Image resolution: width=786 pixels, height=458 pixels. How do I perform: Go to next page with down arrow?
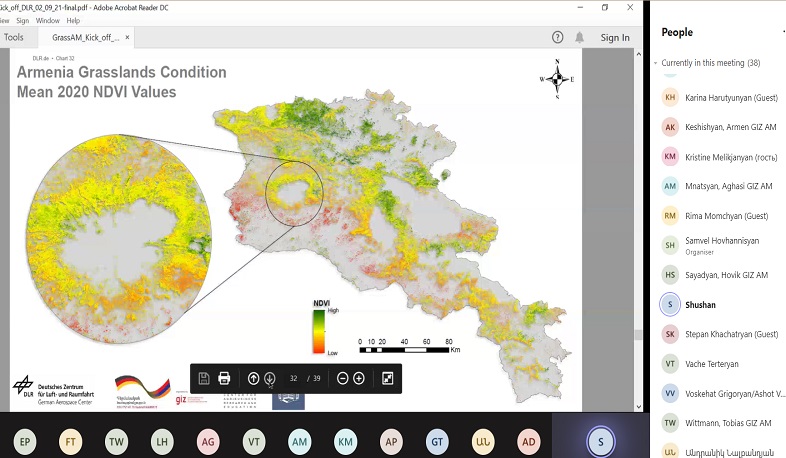270,378
